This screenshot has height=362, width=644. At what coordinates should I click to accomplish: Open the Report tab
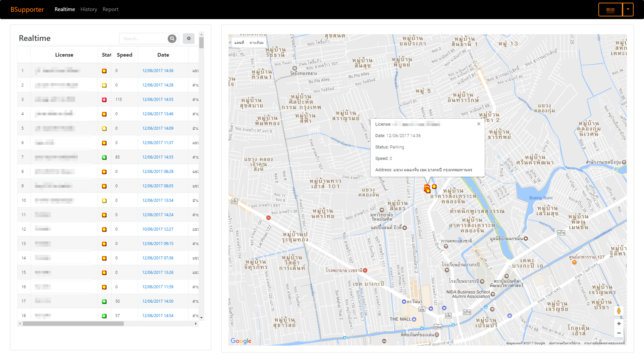coord(110,9)
